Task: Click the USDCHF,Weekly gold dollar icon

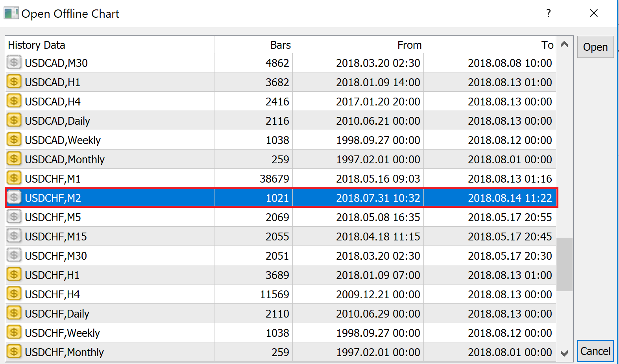Action: (x=14, y=332)
